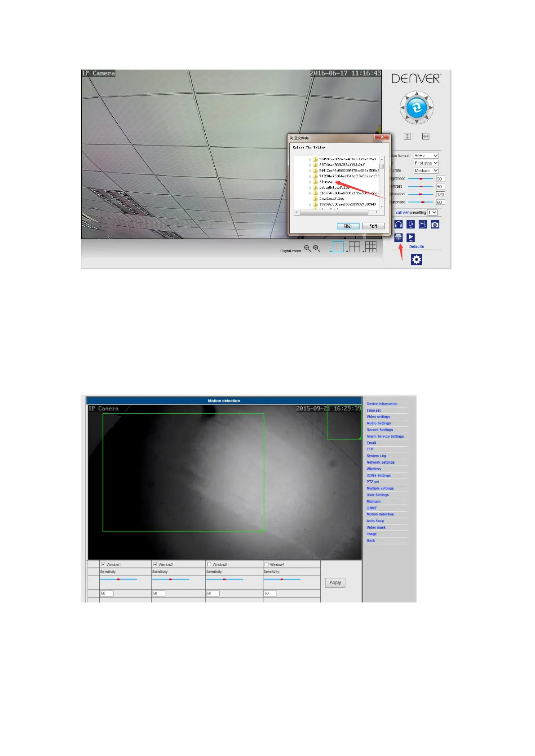Open the gear settings icon
Viewport: 535px width, 756px height.
[x=416, y=259]
